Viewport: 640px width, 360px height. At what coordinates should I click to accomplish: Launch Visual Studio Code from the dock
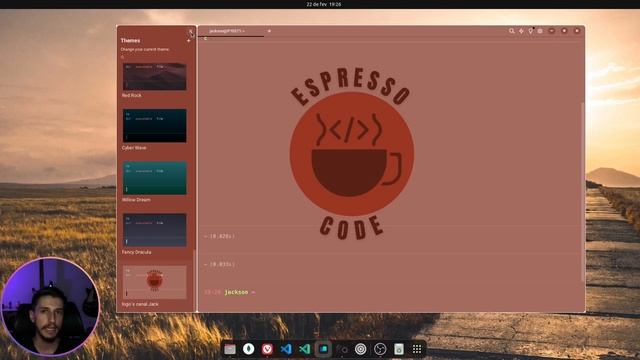(286, 349)
